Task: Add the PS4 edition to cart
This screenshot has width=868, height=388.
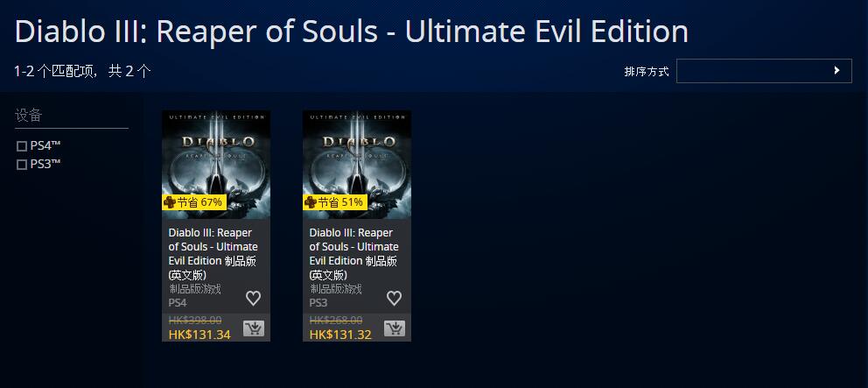Action: (254, 328)
